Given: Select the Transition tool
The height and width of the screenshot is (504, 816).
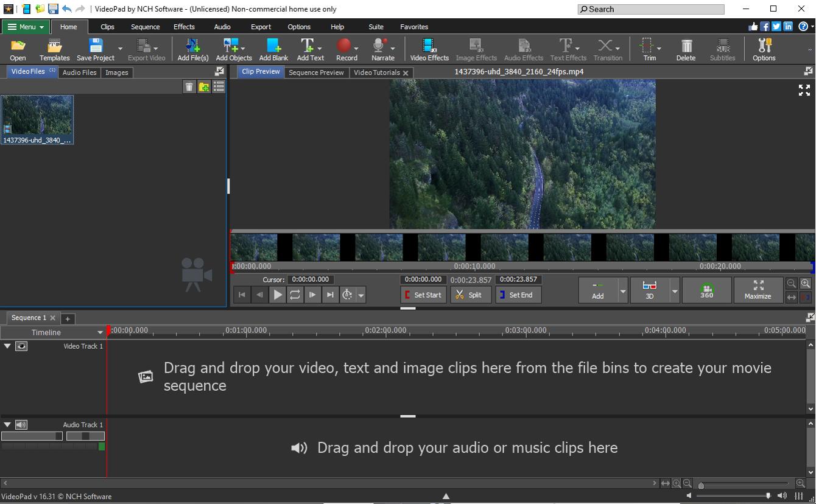Looking at the screenshot, I should [x=605, y=48].
